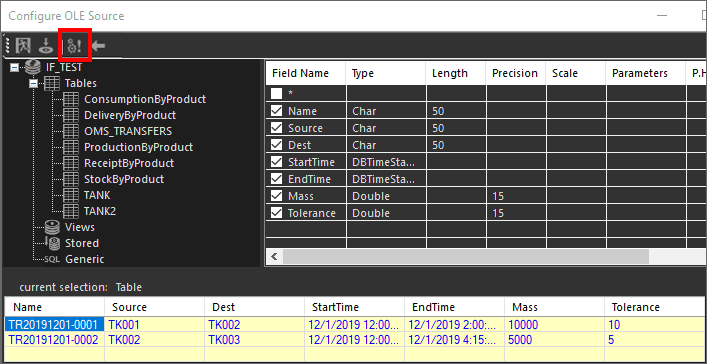Viewport: 707px width, 364px height.
Task: Select the DeliveryByProduct table
Action: [130, 115]
